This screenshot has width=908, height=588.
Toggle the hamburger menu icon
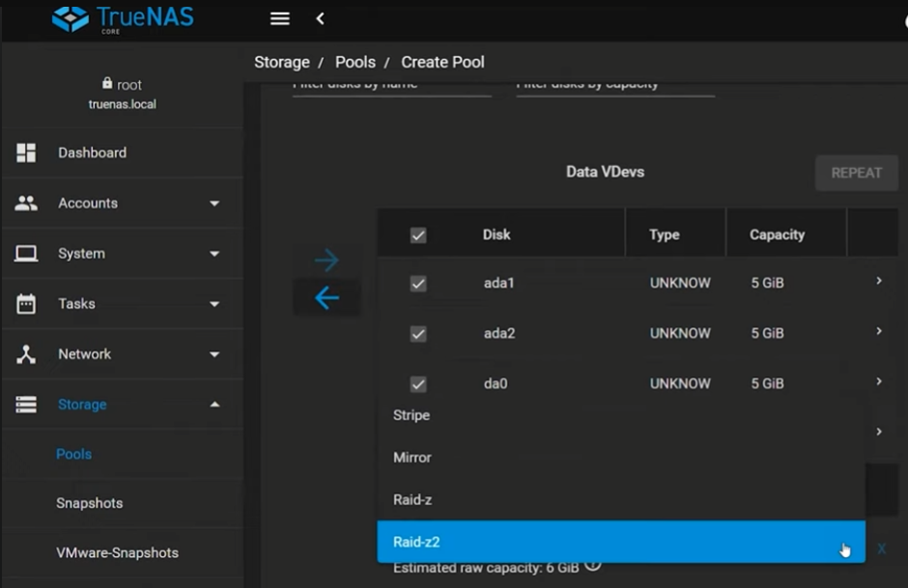pos(280,19)
